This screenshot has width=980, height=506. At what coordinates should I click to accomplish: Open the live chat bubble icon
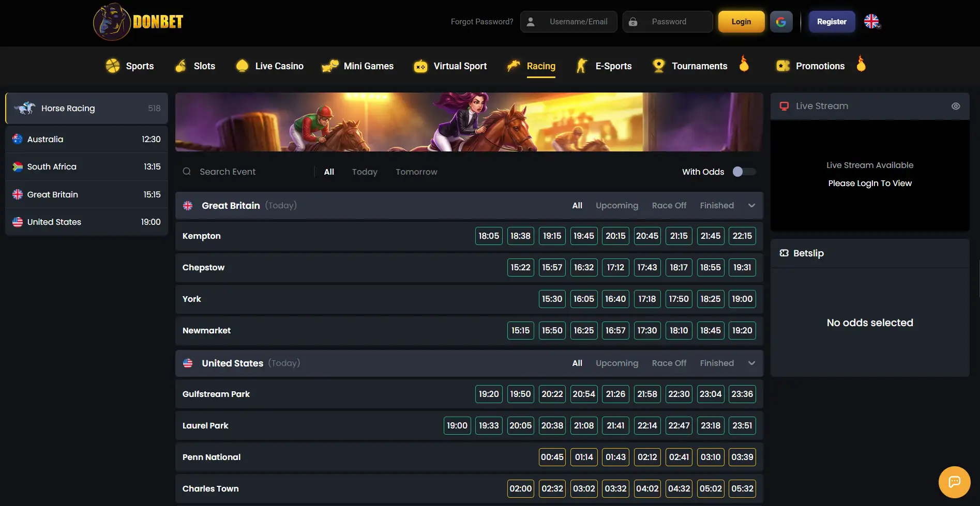click(954, 482)
